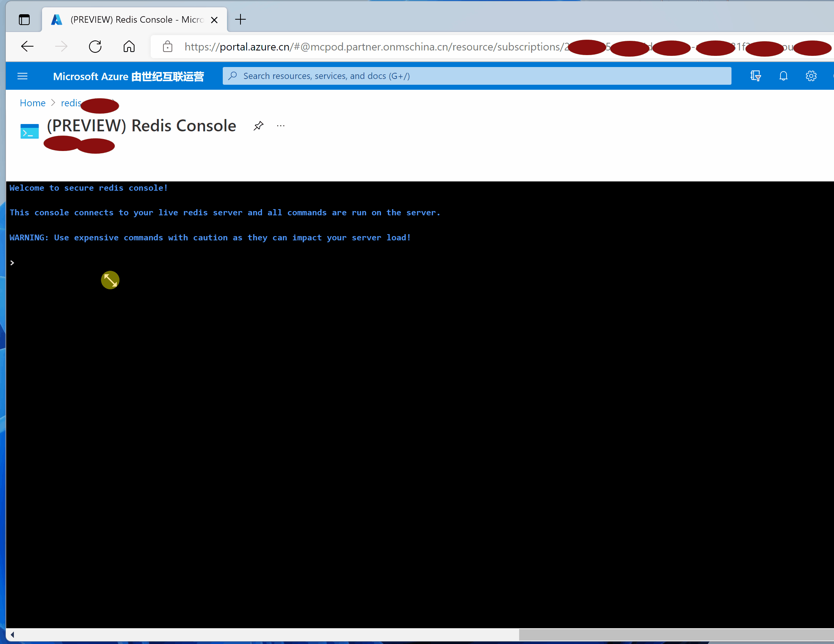Open the ellipsis more options menu
834x644 pixels.
tap(281, 126)
